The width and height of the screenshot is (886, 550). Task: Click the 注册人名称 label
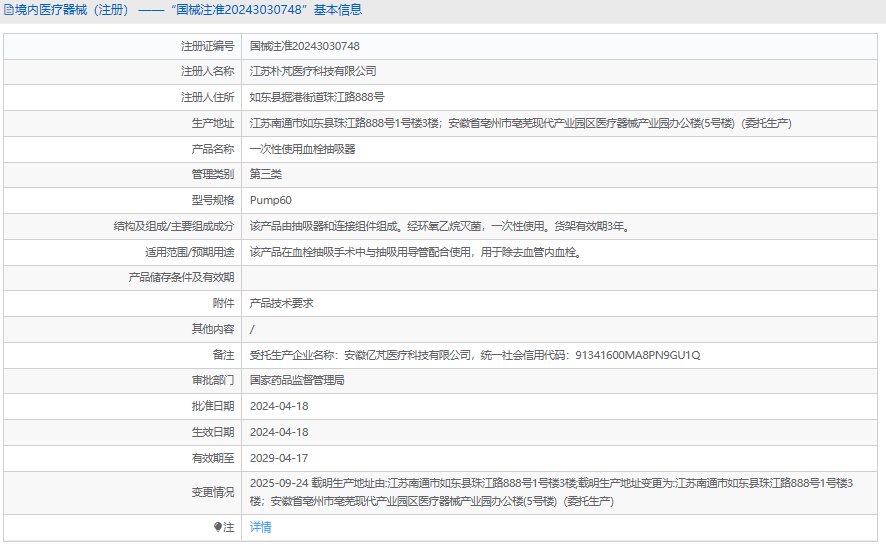[207, 71]
